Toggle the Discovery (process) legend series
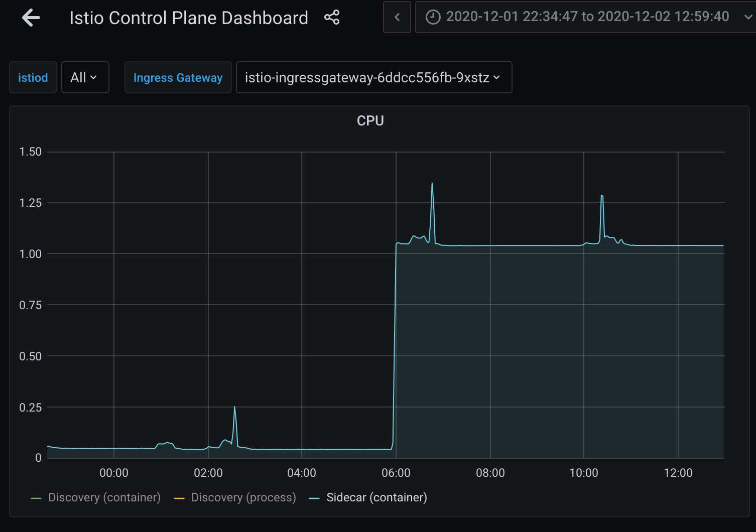 pos(243,497)
